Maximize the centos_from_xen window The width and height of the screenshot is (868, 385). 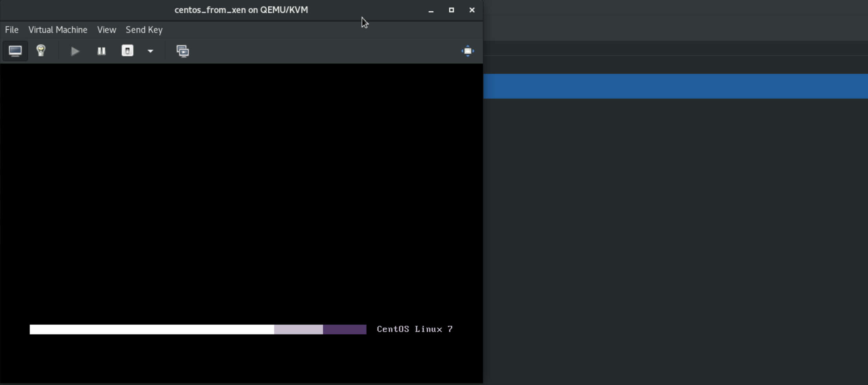(x=451, y=10)
